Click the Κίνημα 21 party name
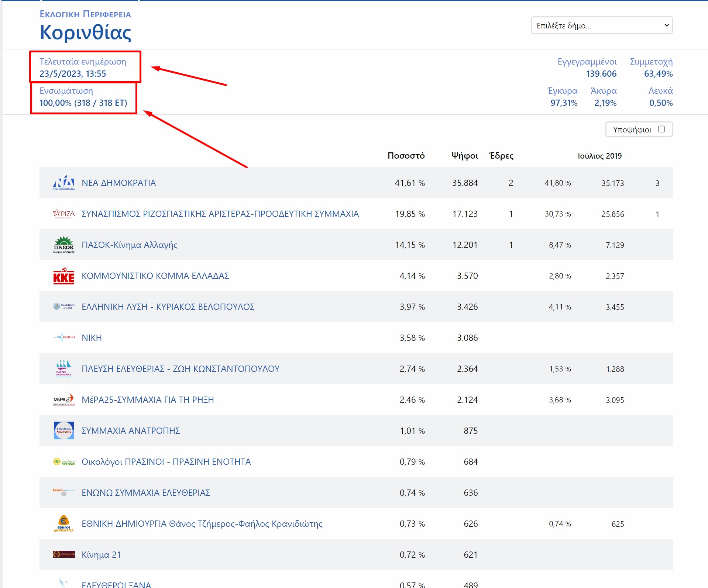 [101, 555]
